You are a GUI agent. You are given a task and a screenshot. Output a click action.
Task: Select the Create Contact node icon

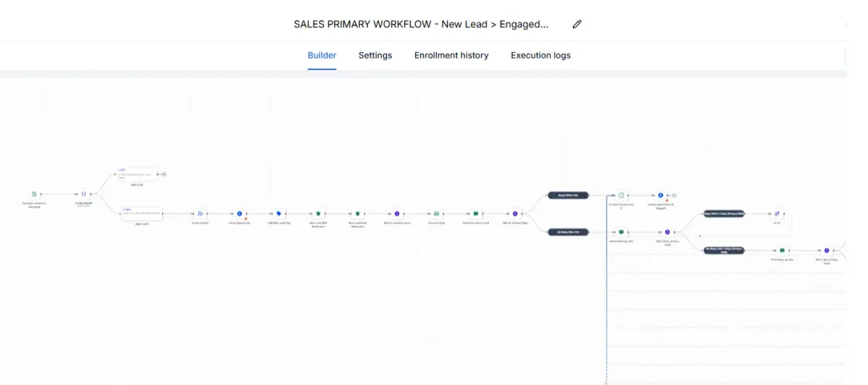tap(200, 213)
